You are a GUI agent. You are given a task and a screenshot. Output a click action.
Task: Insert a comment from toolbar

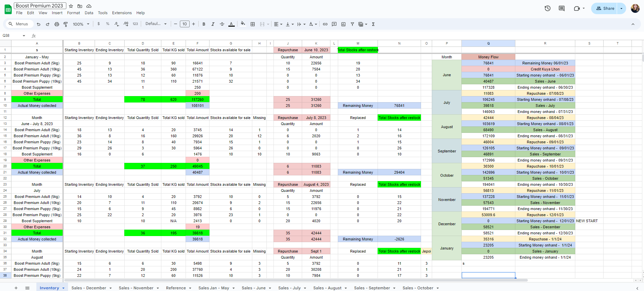[334, 24]
